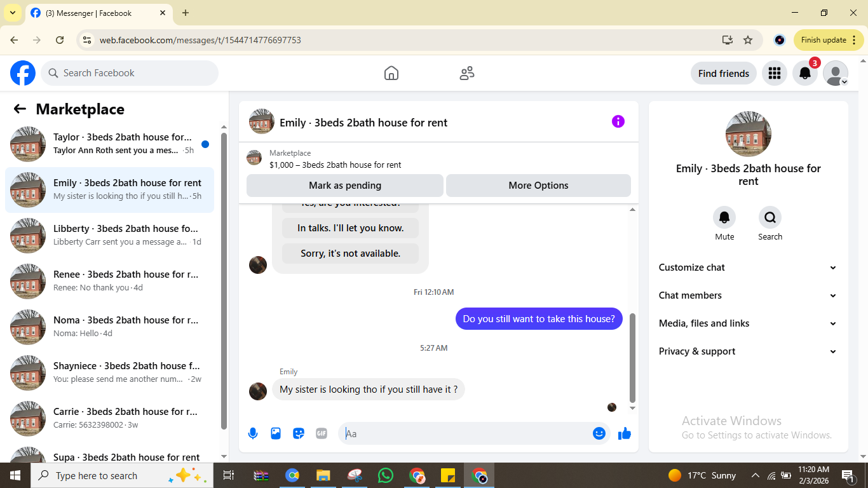
Task: Open Libberty's conversation
Action: tap(109, 236)
